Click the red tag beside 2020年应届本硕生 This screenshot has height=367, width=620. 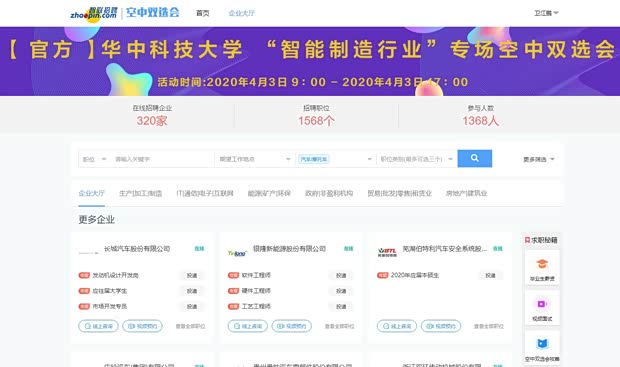pyautogui.click(x=382, y=275)
